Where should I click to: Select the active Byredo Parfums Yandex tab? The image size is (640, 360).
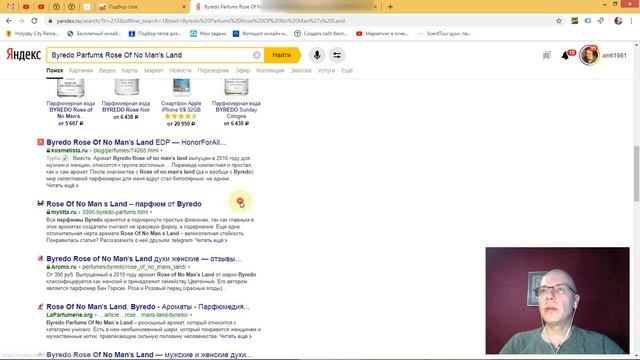pos(229,7)
